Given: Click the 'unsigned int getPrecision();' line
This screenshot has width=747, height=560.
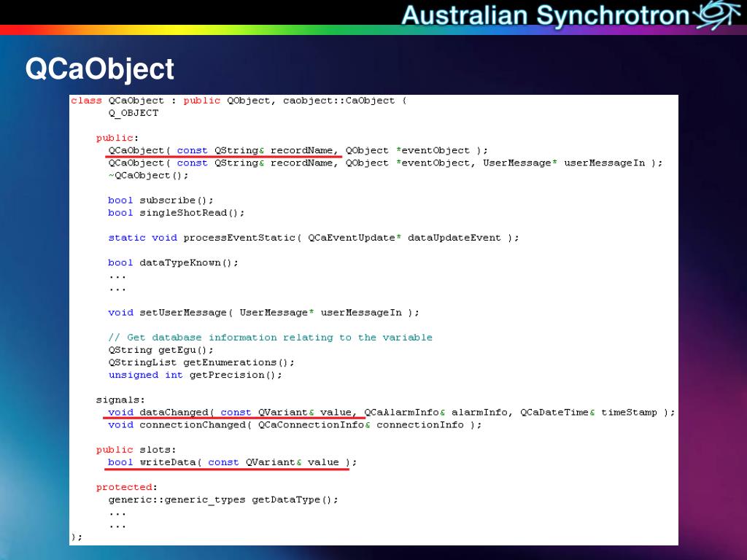Looking at the screenshot, I should coord(195,376).
